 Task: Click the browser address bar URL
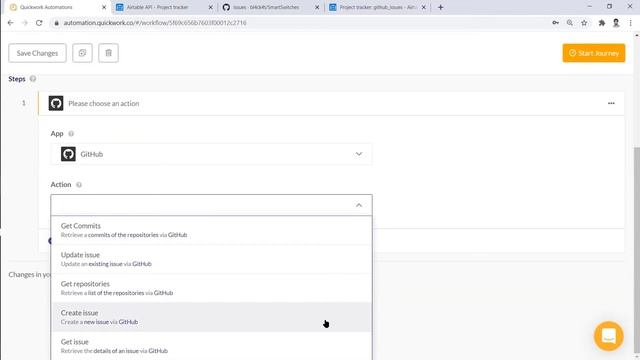pos(155,23)
